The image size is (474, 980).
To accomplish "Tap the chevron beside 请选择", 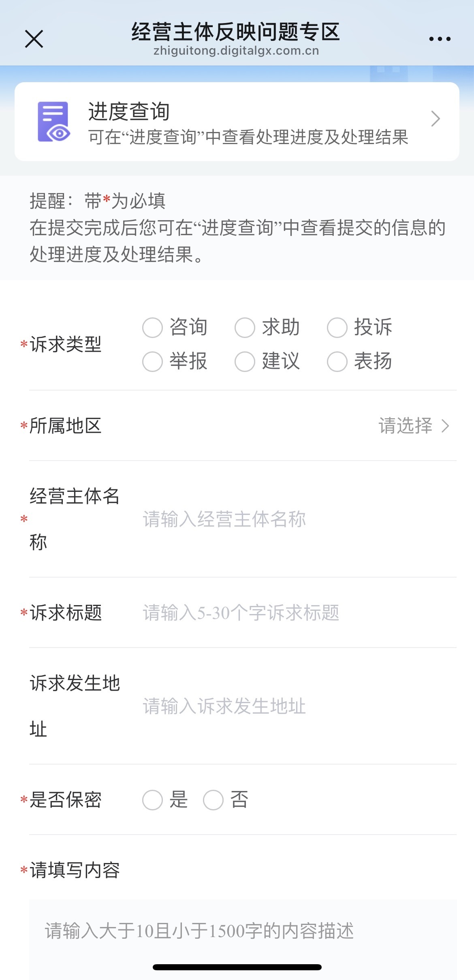I will click(446, 426).
